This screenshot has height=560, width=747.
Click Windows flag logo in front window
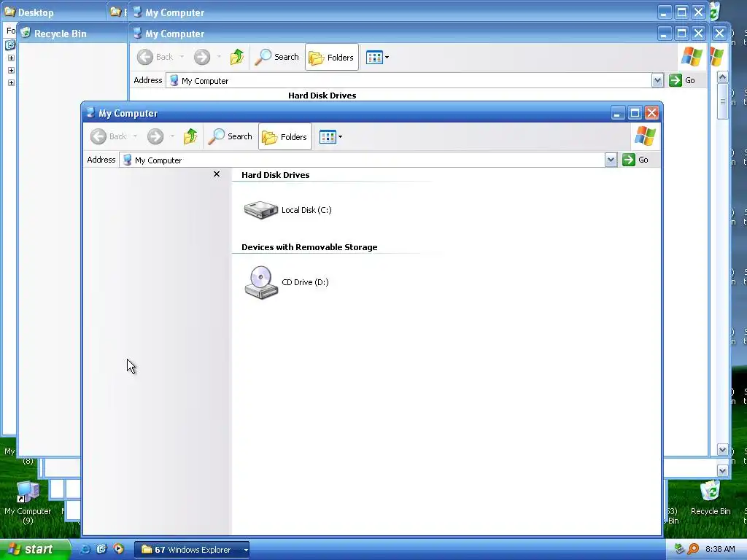click(645, 136)
